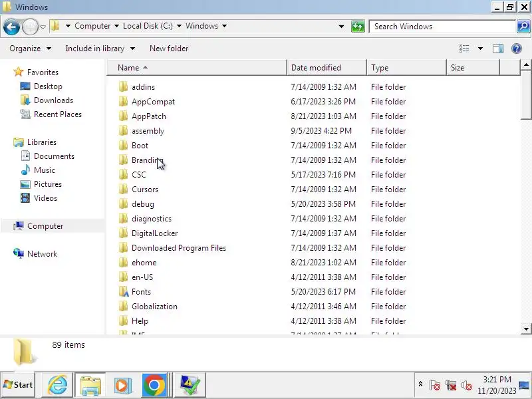The height and width of the screenshot is (399, 532).
Task: Select the en-US folder name
Action: tap(142, 277)
